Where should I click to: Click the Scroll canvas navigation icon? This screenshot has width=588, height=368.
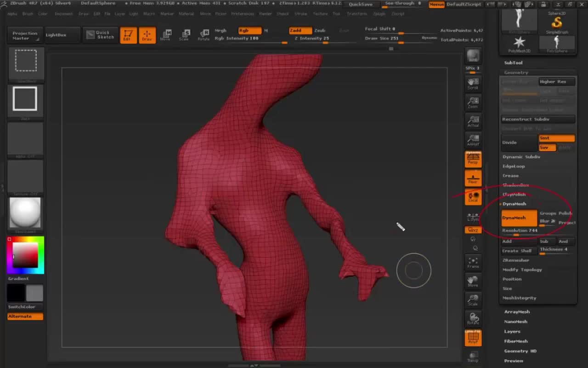point(473,83)
